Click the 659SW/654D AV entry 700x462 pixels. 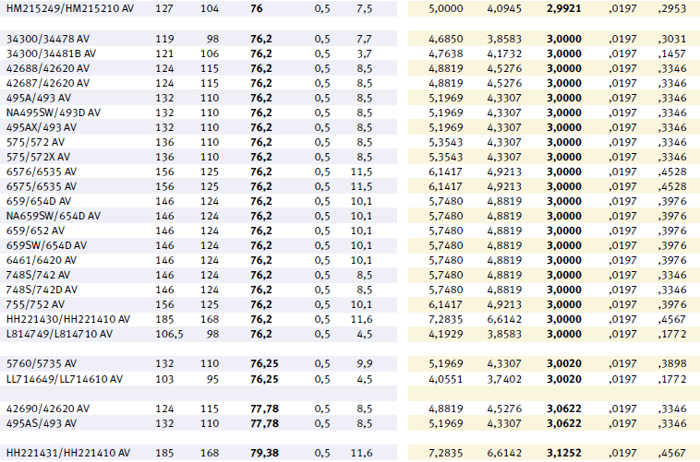click(46, 245)
